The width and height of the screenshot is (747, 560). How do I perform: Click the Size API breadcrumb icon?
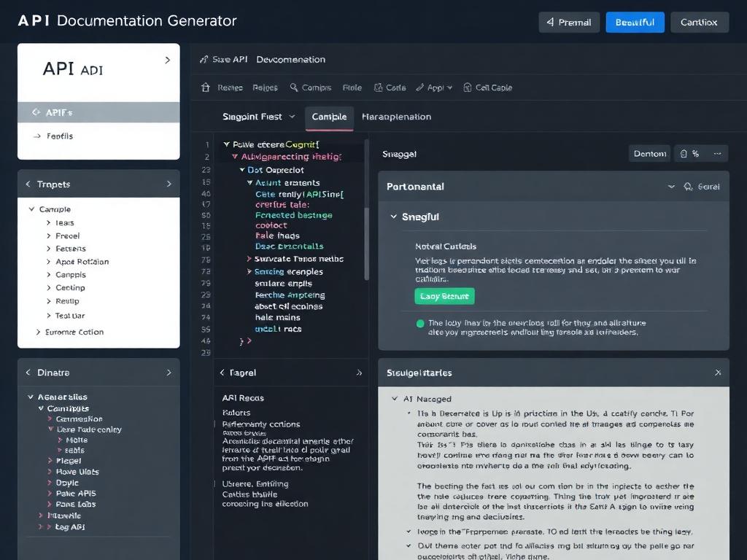[x=204, y=60]
